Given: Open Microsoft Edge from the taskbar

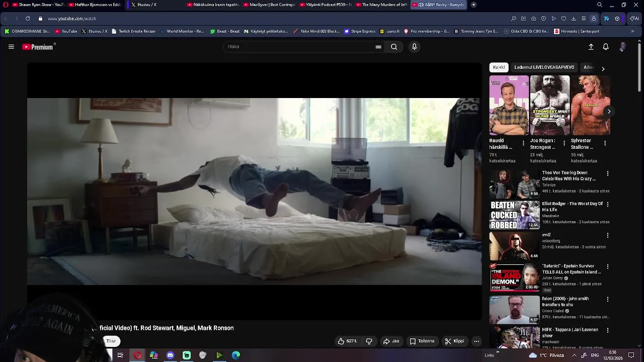Looking at the screenshot, I should click(x=235, y=355).
